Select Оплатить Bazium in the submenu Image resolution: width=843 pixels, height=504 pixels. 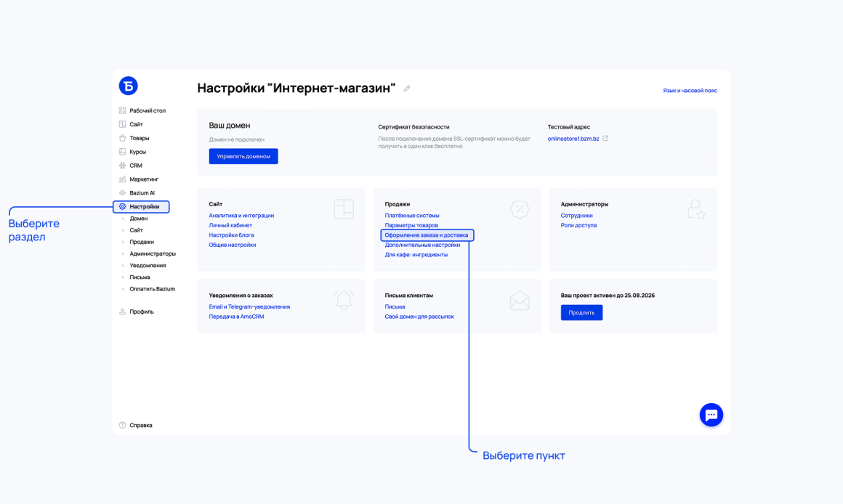coord(152,289)
